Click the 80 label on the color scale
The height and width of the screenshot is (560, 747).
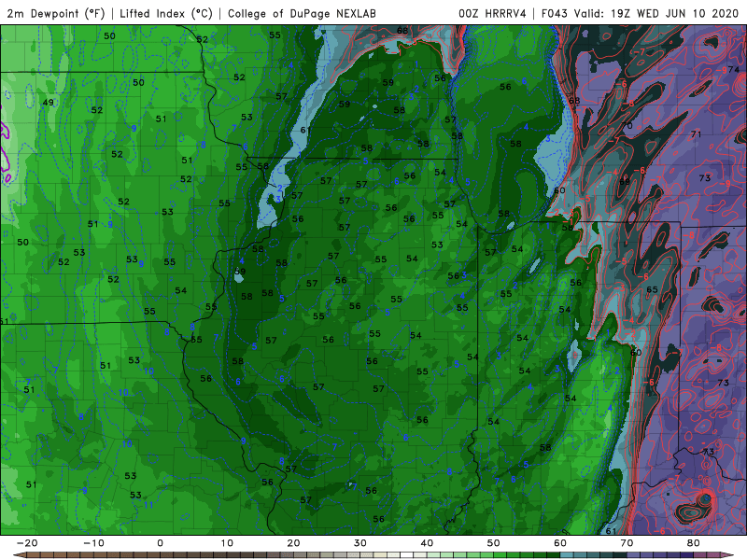(694, 543)
